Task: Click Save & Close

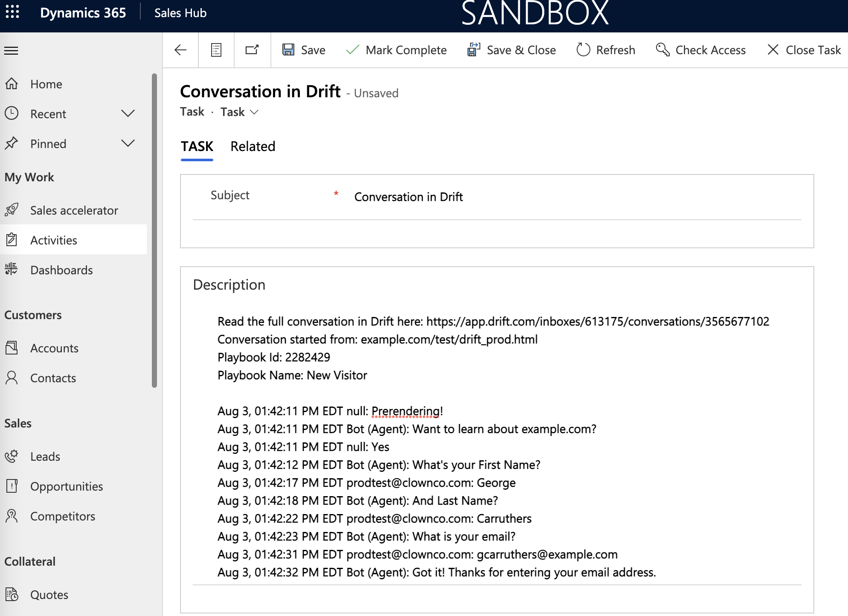Action: (x=511, y=50)
